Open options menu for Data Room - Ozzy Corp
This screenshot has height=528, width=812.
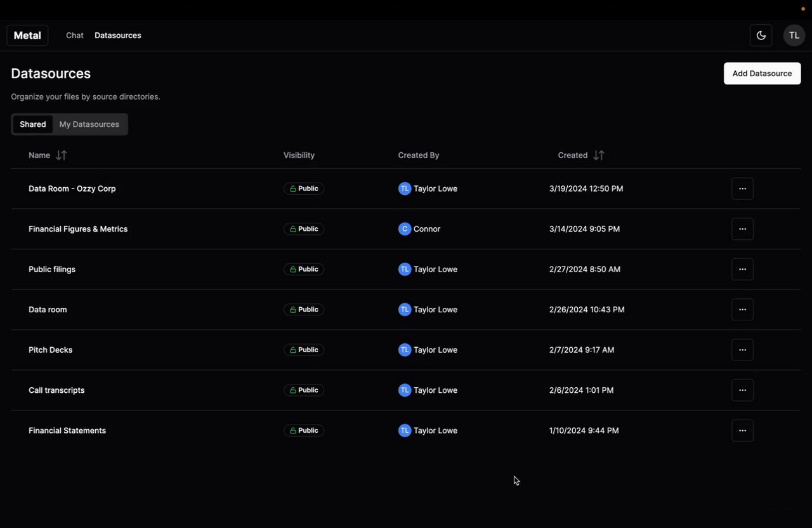(x=742, y=188)
